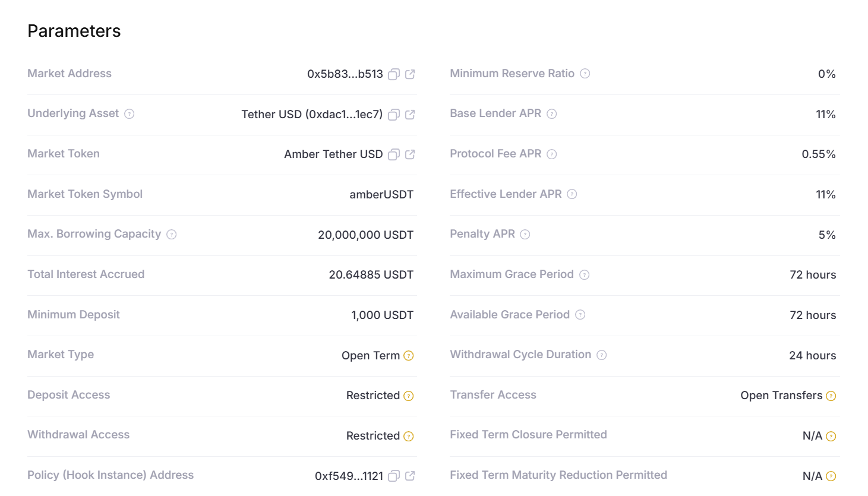Open Market Address in block explorer
This screenshot has height=496, width=868.
coord(410,74)
